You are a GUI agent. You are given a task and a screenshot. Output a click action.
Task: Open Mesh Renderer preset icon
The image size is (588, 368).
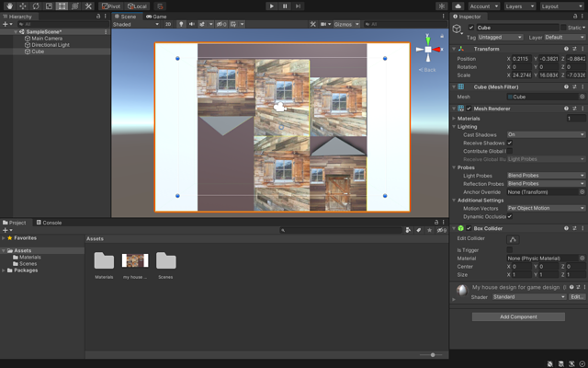tap(574, 109)
